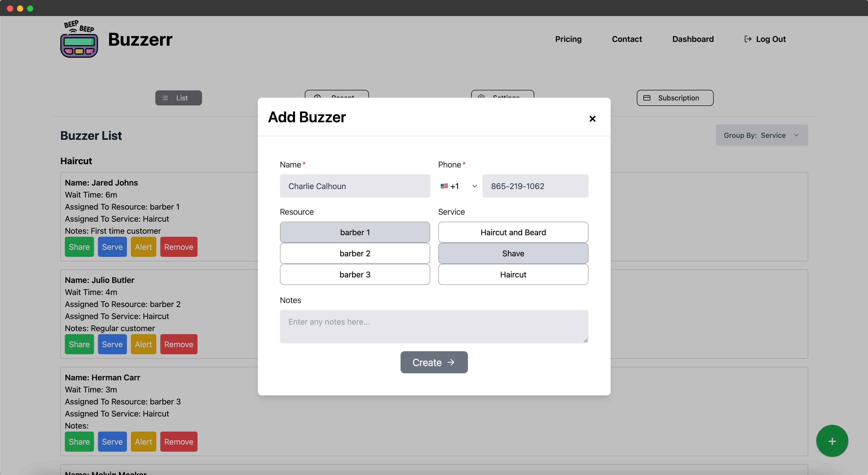
Task: Choose Haircut and Beard service
Action: pos(512,232)
